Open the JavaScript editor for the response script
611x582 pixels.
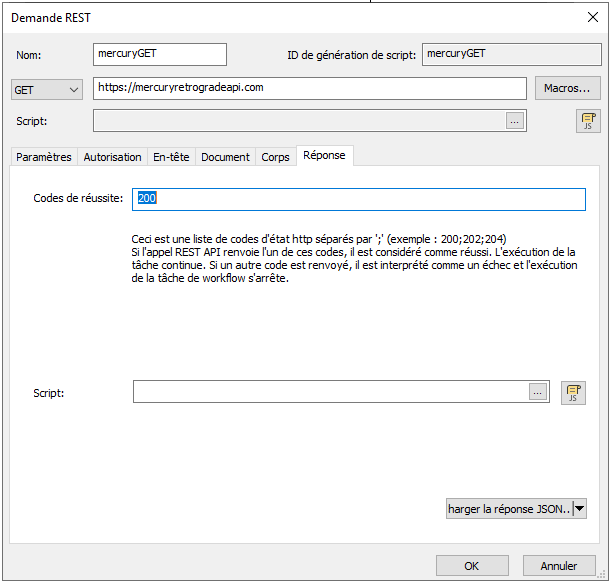point(573,393)
